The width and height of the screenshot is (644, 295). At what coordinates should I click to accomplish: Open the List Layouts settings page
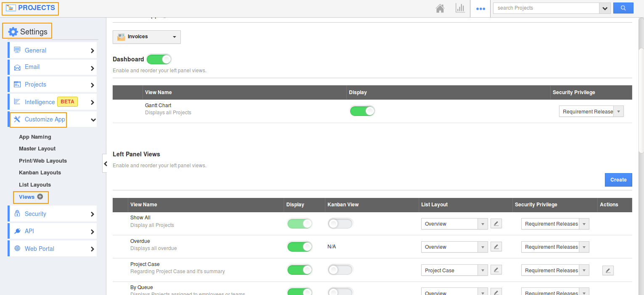coord(35,184)
